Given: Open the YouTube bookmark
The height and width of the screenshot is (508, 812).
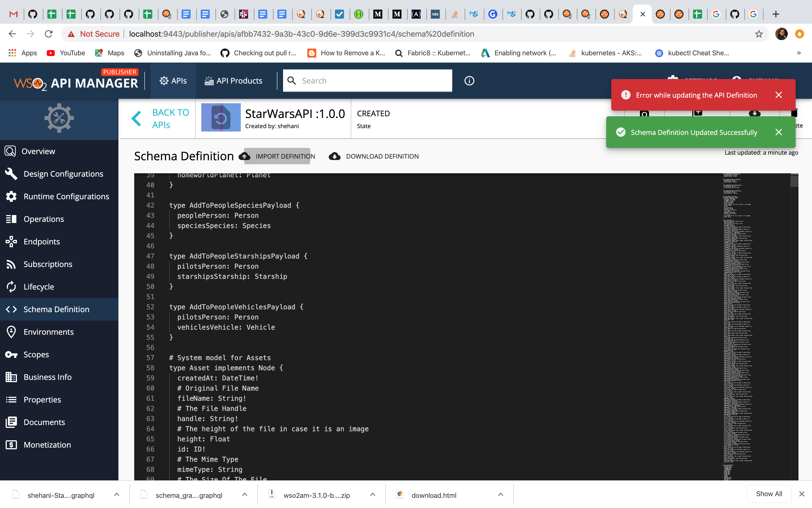Looking at the screenshot, I should pos(66,53).
